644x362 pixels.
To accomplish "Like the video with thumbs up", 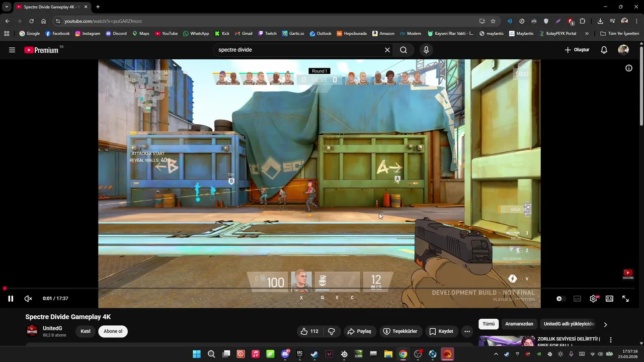I will pyautogui.click(x=309, y=331).
